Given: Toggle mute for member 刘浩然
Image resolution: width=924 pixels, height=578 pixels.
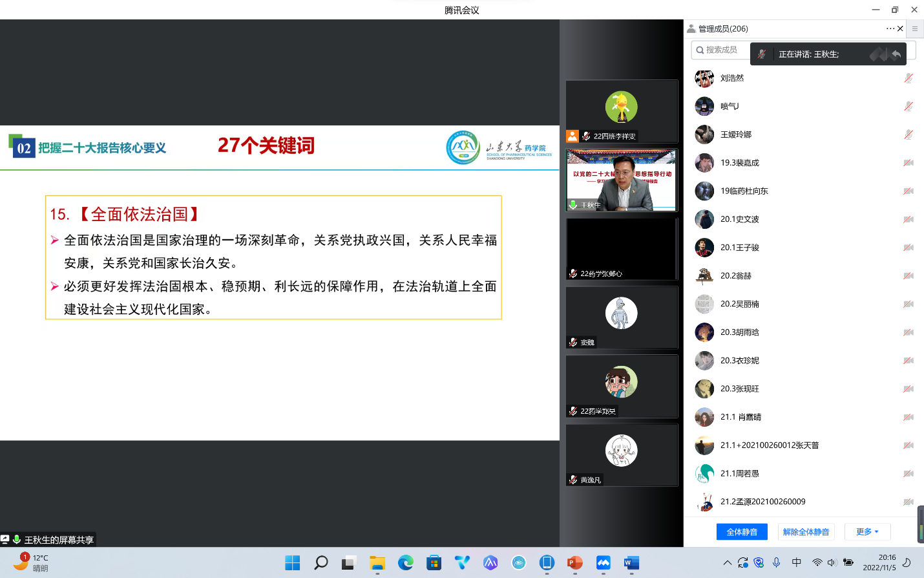Looking at the screenshot, I should pos(908,78).
